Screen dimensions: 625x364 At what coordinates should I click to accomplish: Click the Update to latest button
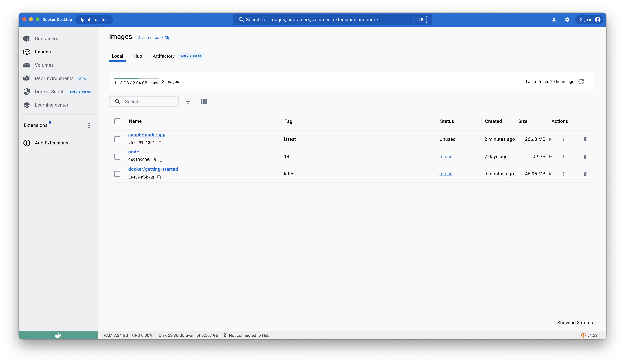pos(94,20)
